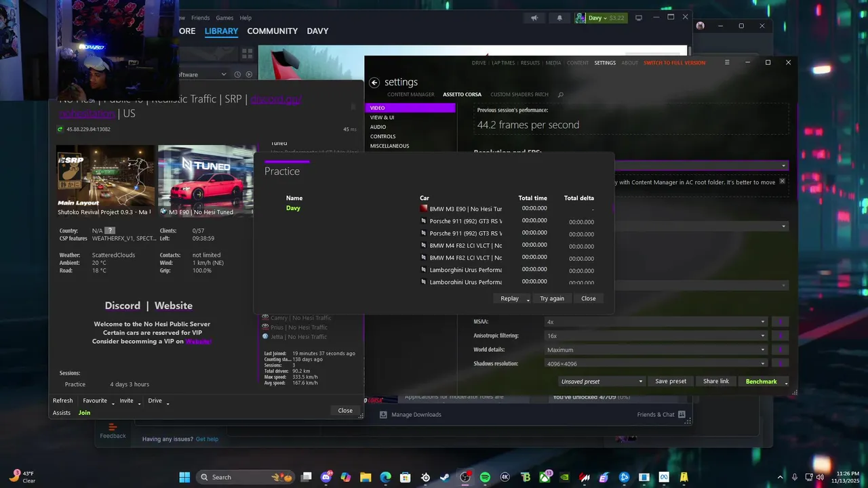Expand the Replay button dropdown arrow

528,299
